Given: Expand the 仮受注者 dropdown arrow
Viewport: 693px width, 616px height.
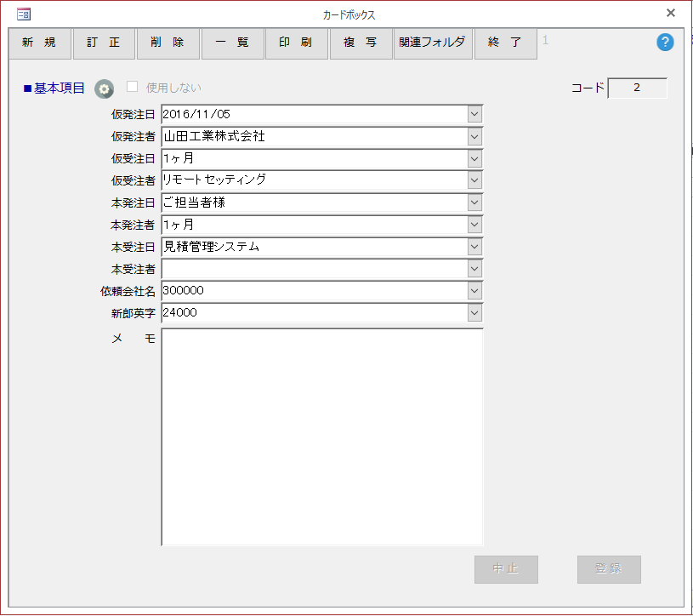Looking at the screenshot, I should click(x=474, y=180).
